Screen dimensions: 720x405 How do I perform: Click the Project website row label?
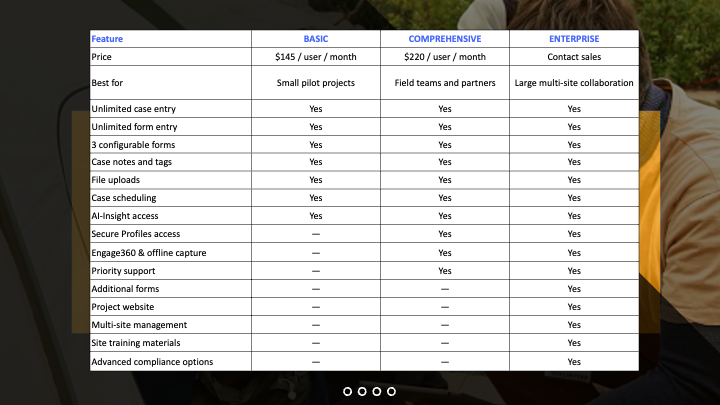tap(123, 307)
